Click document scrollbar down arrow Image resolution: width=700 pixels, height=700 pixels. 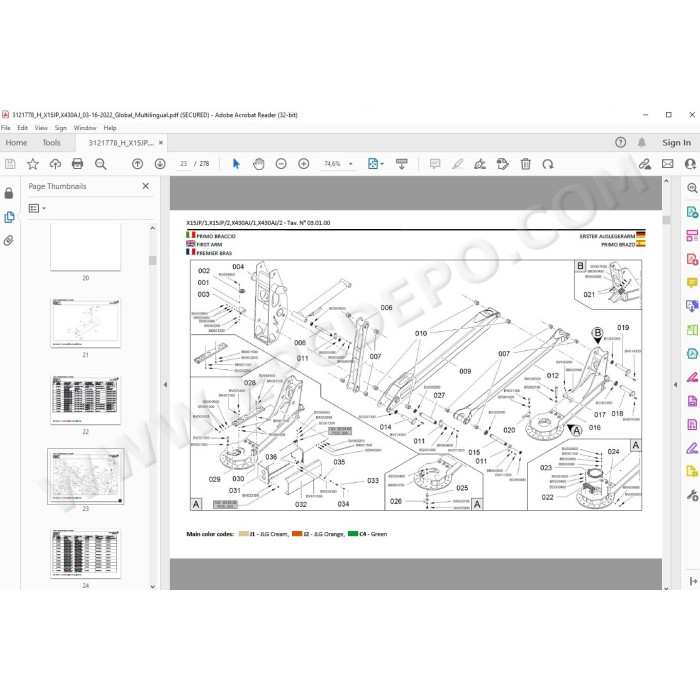click(x=666, y=588)
